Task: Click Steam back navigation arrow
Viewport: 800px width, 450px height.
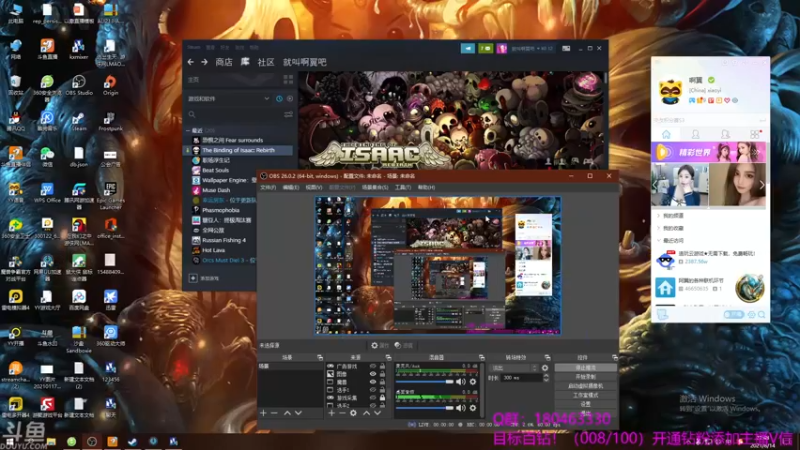Action: click(x=191, y=62)
